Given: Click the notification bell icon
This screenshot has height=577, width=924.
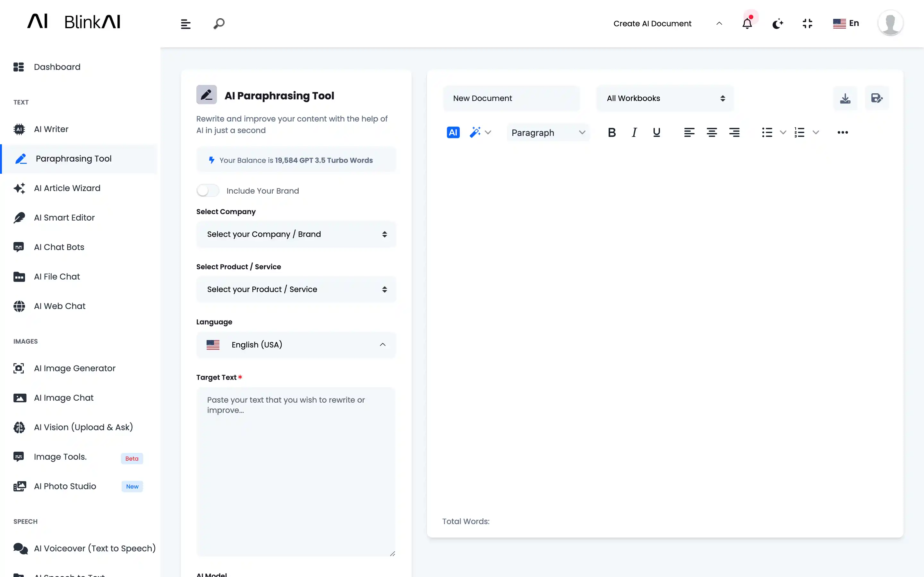Looking at the screenshot, I should (x=748, y=23).
